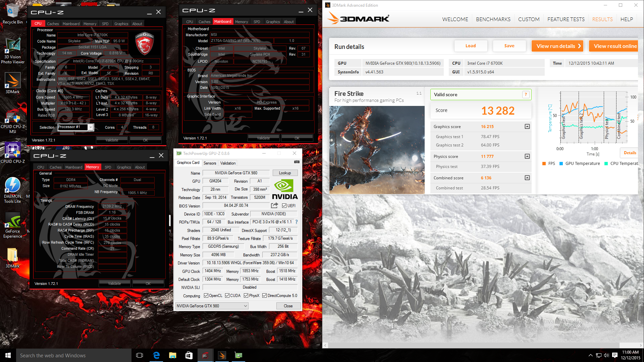The width and height of the screenshot is (644, 362).
Task: Click the Bus Interface question mark in GPU-Z
Action: click(x=297, y=222)
